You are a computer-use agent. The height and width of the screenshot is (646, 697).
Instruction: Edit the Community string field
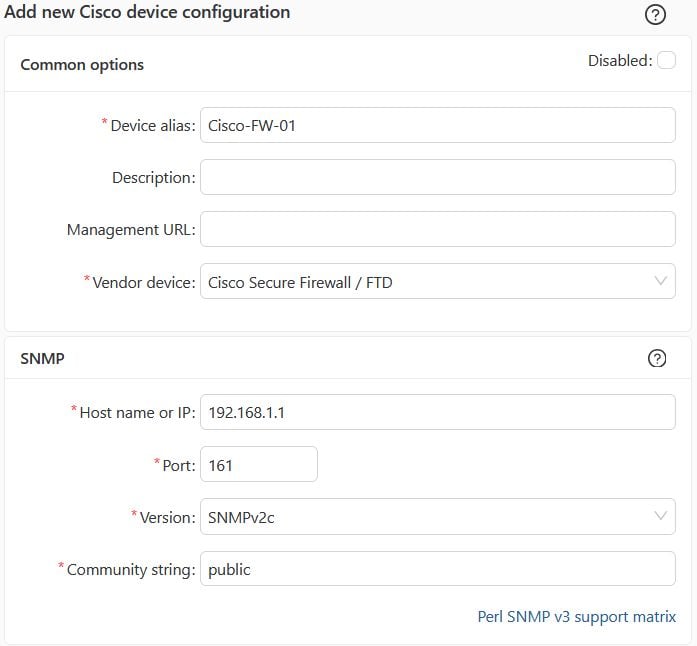point(437,569)
